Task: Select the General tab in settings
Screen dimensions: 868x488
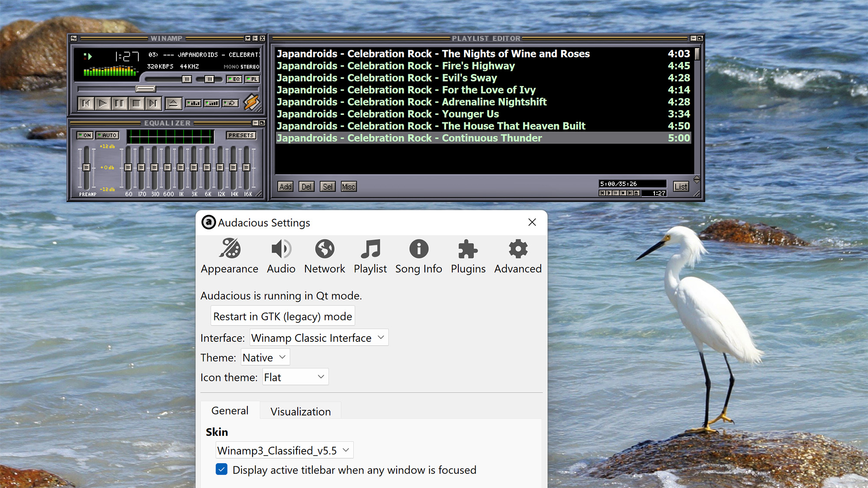Action: click(230, 410)
